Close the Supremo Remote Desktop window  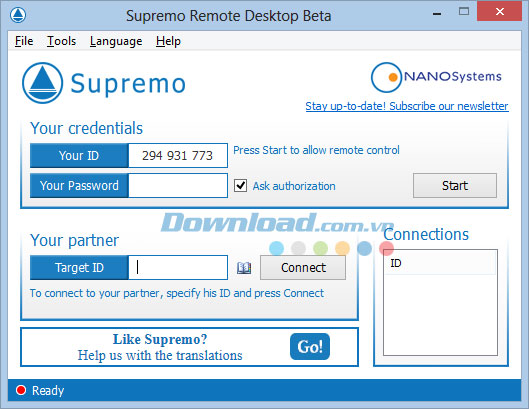click(500, 11)
